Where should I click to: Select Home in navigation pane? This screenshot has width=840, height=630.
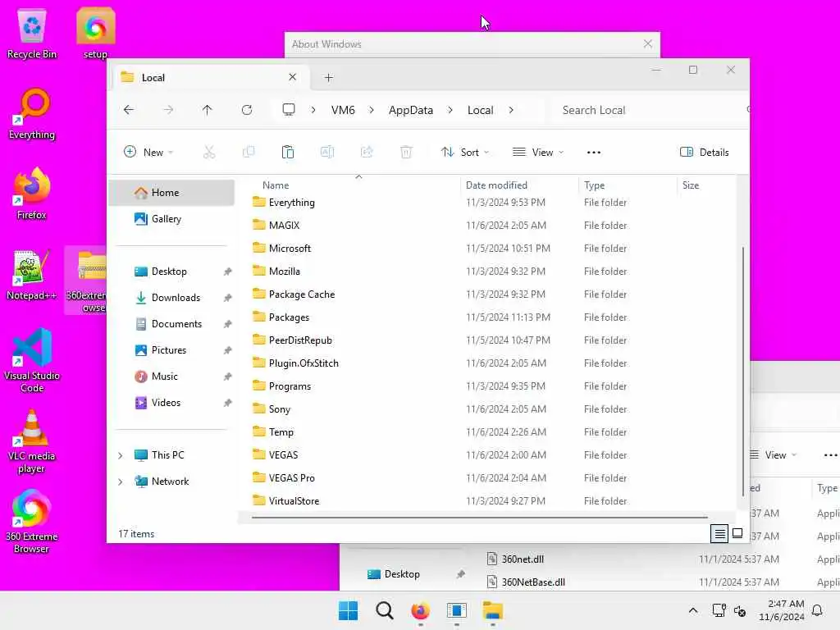pyautogui.click(x=171, y=193)
